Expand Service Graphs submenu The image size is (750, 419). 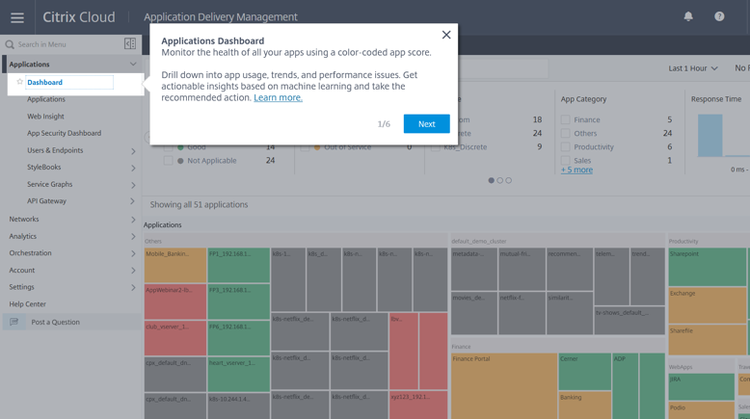pyautogui.click(x=133, y=185)
